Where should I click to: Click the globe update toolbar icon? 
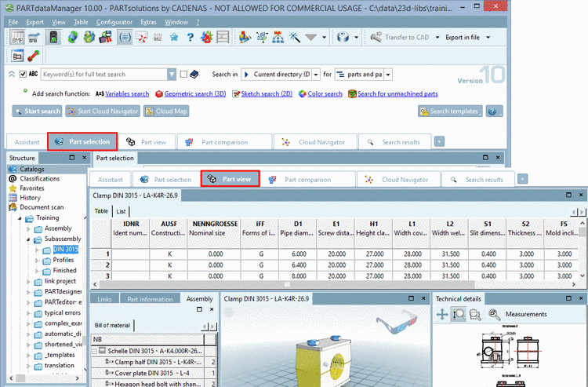pos(89,37)
